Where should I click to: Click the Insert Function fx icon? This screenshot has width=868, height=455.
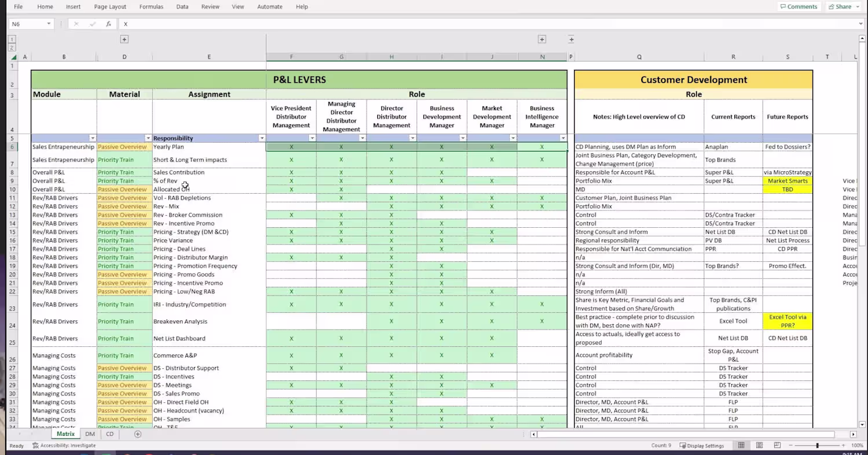tap(108, 24)
